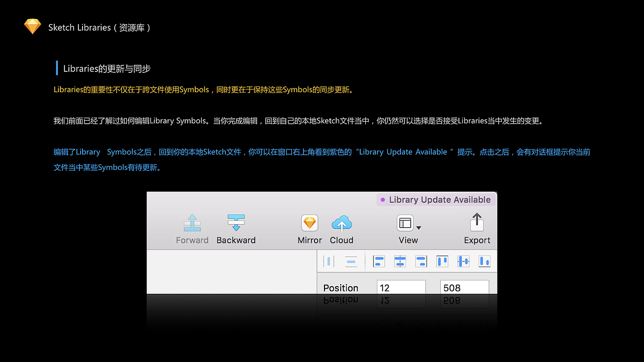This screenshot has width=644, height=362.
Task: Click the Sketch diamond logo
Action: [32, 26]
